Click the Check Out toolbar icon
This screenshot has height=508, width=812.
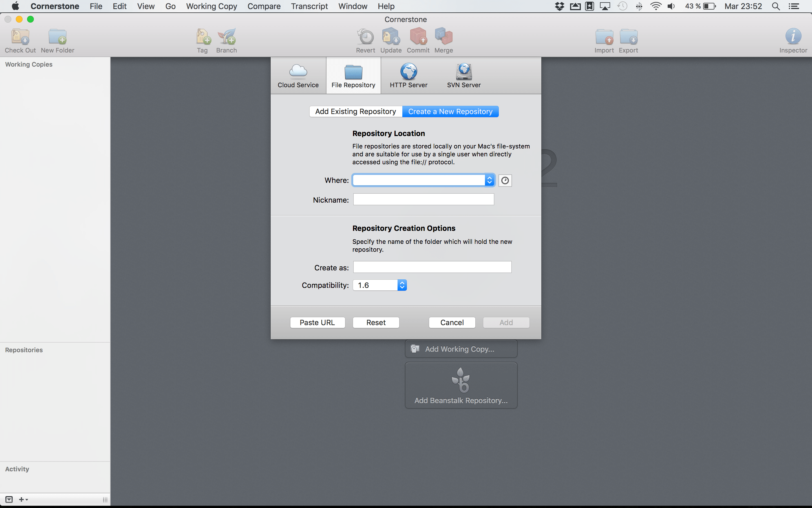(x=20, y=37)
